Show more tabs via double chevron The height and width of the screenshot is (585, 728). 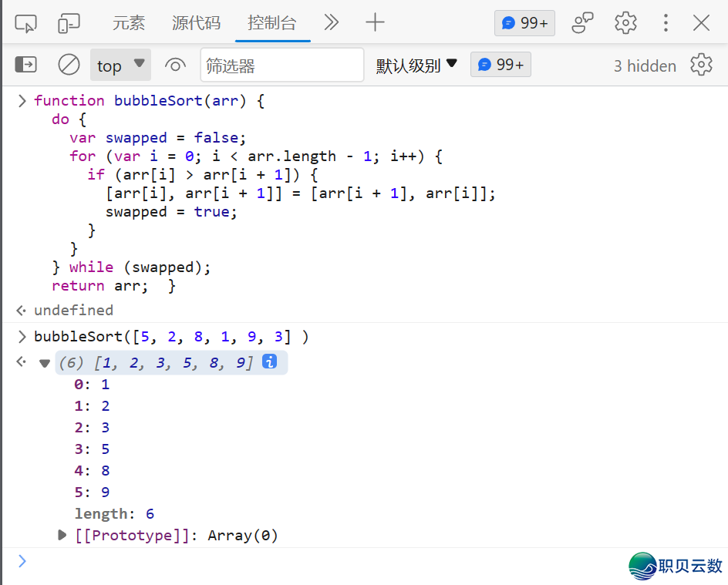(x=332, y=23)
